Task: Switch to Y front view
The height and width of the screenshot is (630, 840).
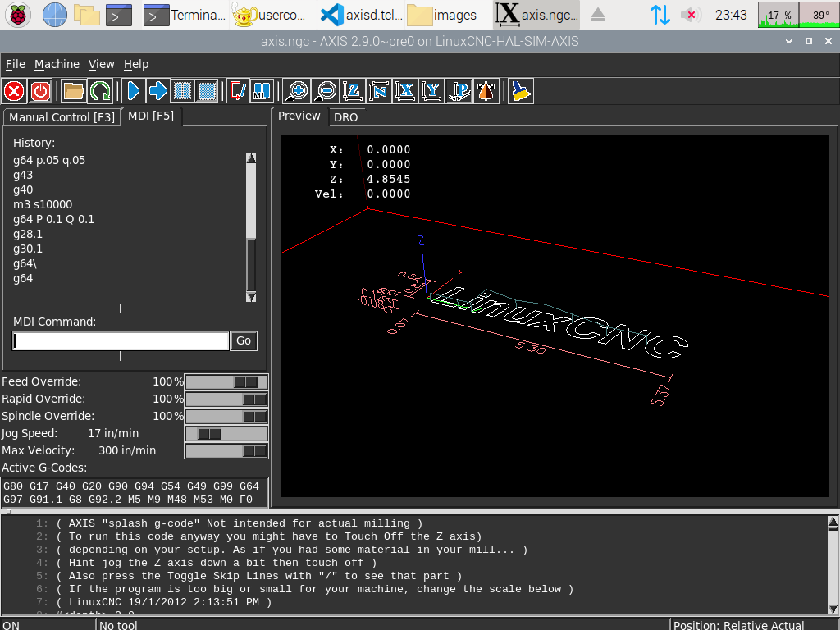Action: tap(431, 91)
